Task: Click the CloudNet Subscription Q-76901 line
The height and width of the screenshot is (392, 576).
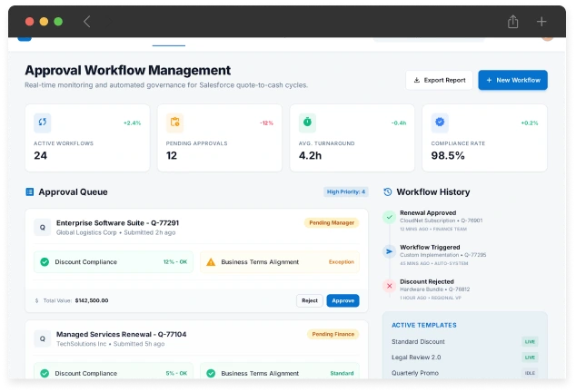Action: [442, 220]
